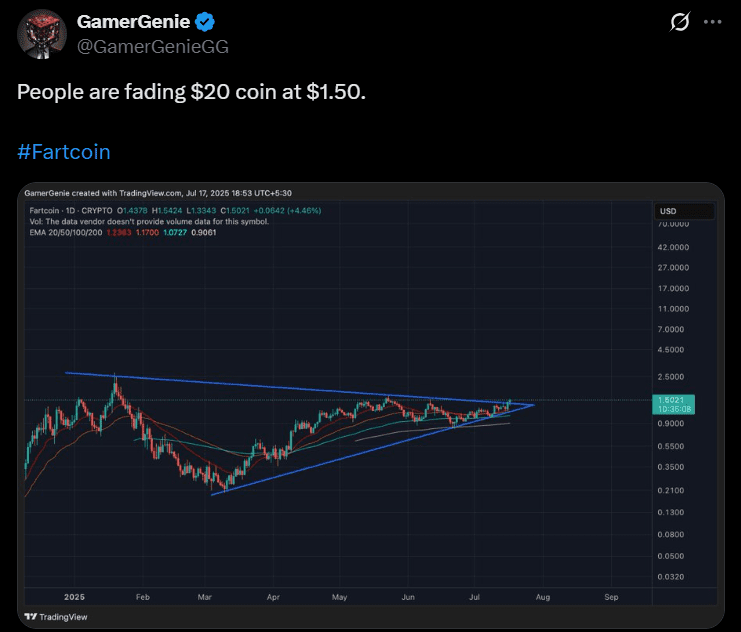Click the 4.5000 price axis label
Viewport: 741px width, 632px height.
point(671,350)
